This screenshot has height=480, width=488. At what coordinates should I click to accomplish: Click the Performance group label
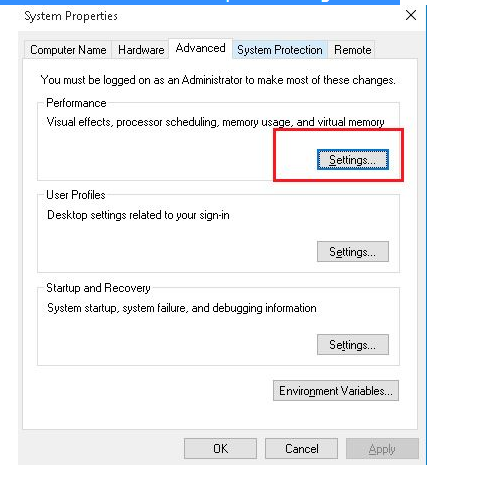(x=76, y=103)
